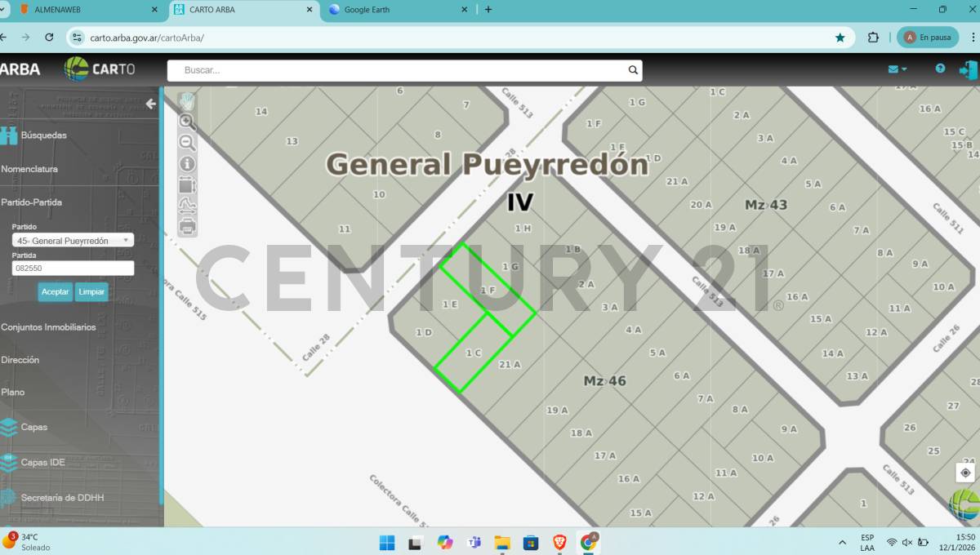The image size is (980, 555).
Task: Open the mail envelope dropdown menu
Action: [898, 69]
